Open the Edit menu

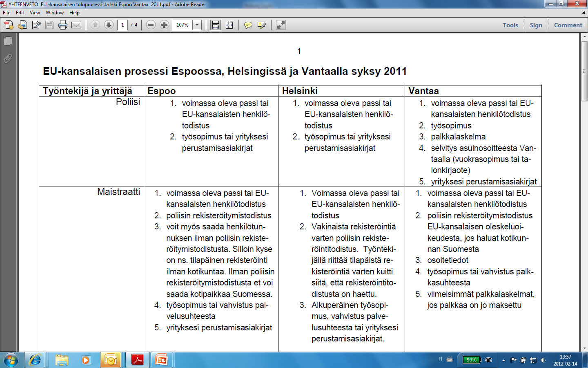coord(20,13)
